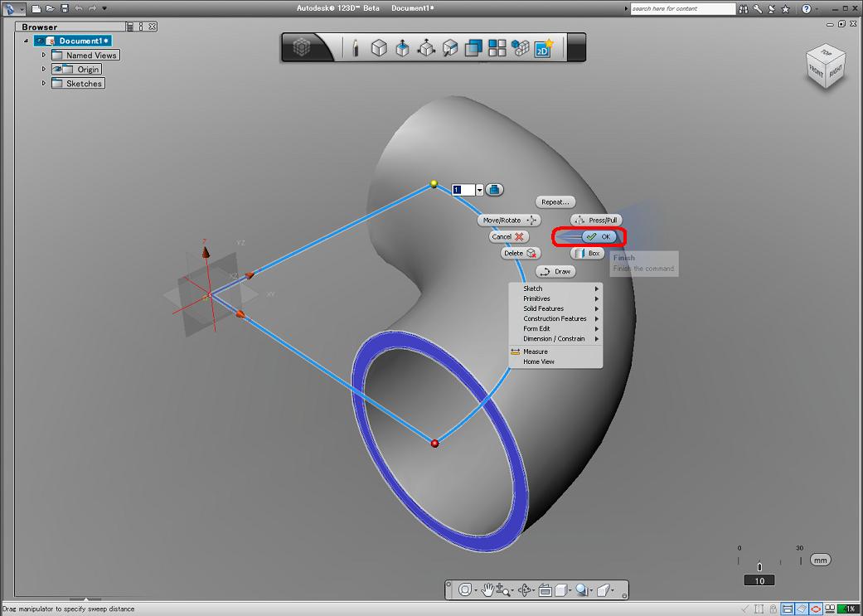Image resolution: width=863 pixels, height=616 pixels.
Task: Click the Undo arrow icon
Action: 78,8
